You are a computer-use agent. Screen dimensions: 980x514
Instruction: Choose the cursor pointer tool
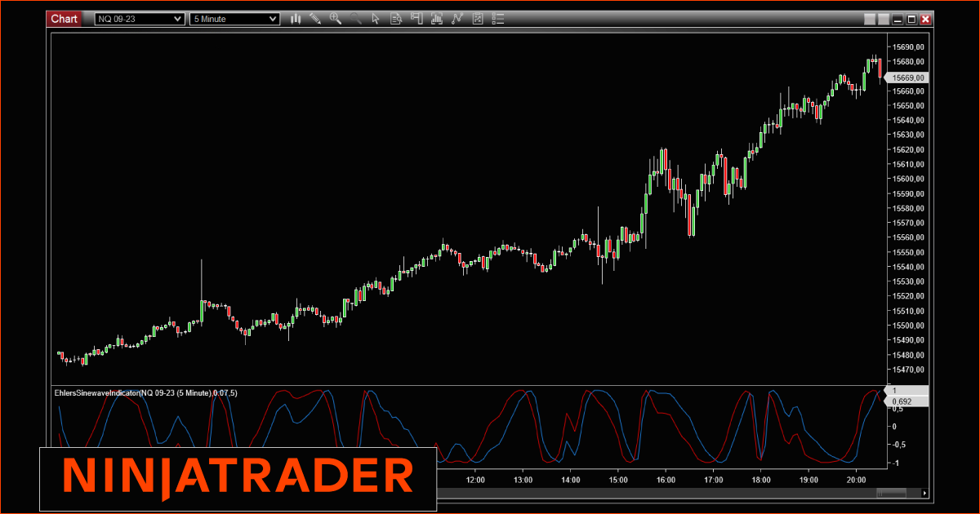point(376,18)
